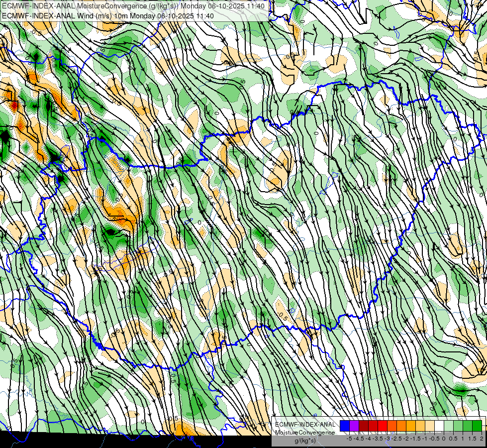Click the pale peach swatch between -1 and -0.5
Image resolution: width=487 pixels, height=448 pixels.
coord(429,426)
